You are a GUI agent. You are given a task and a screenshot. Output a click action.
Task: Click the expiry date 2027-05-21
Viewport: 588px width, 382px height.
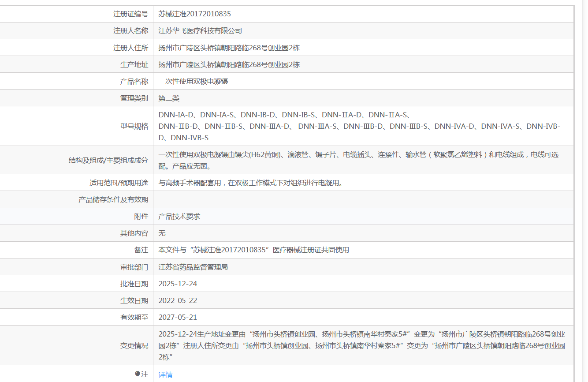pyautogui.click(x=178, y=317)
